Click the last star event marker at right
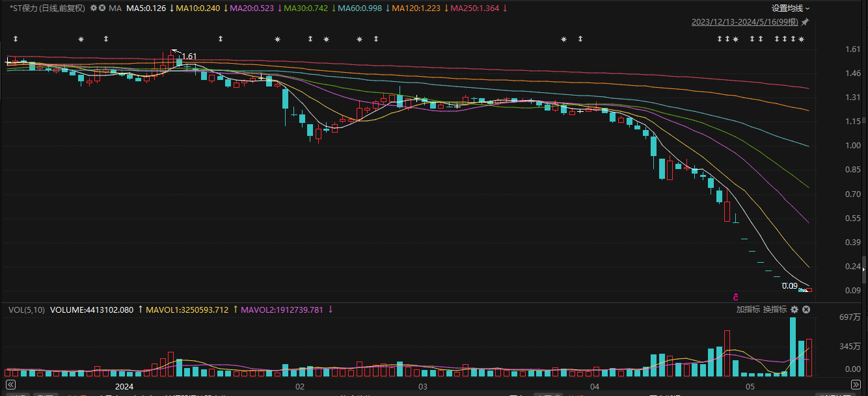Viewport: 868px width, 396px height. [x=802, y=40]
